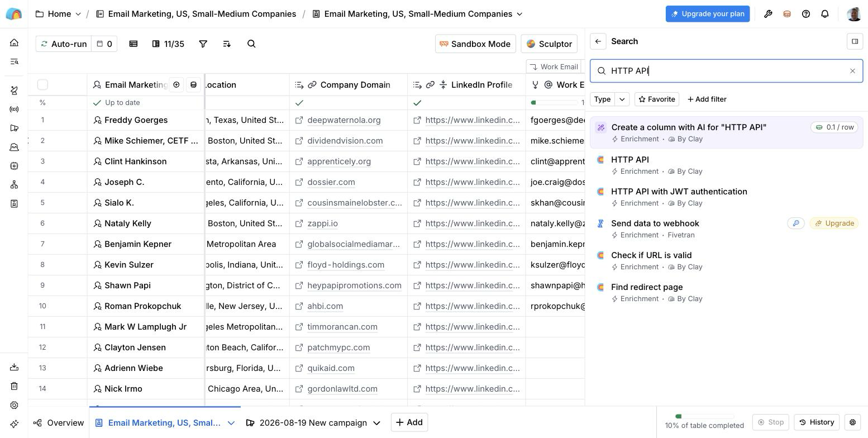This screenshot has width=868, height=438.
Task: Collapse the side panel toggle icon
Action: [855, 41]
